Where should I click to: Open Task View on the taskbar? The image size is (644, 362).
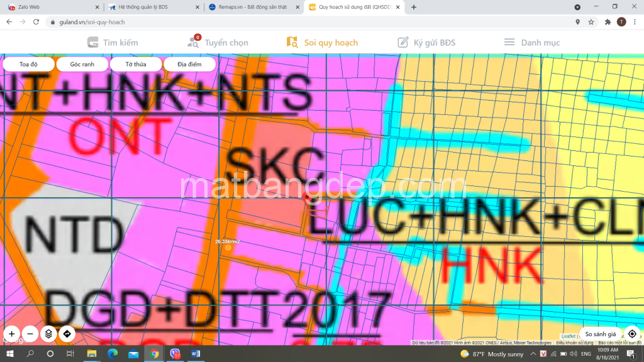pos(70,353)
